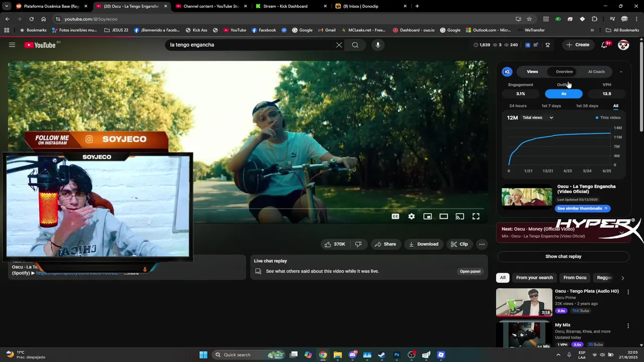
Task: Open YouTube notifications bell
Action: [x=605, y=45]
